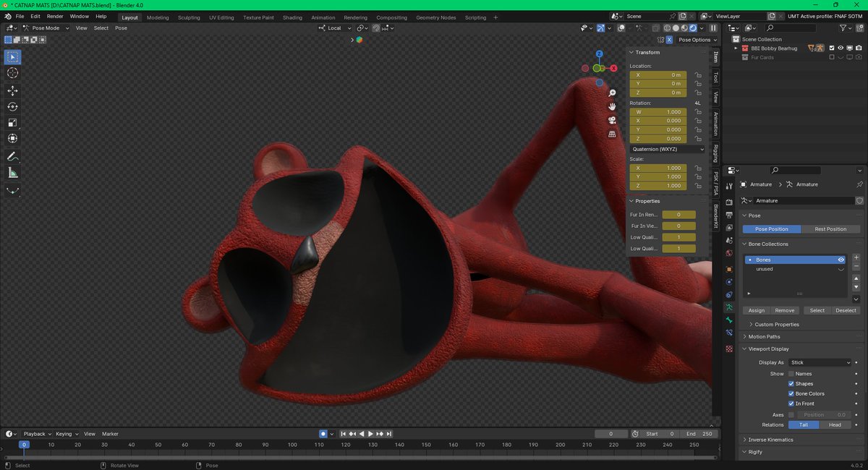Open the File menu

pos(20,17)
